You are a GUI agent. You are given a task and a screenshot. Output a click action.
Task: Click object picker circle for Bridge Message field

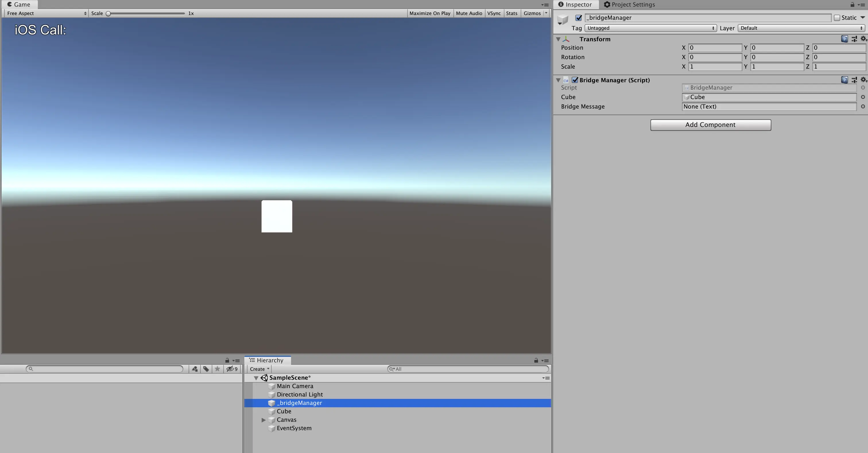point(863,107)
